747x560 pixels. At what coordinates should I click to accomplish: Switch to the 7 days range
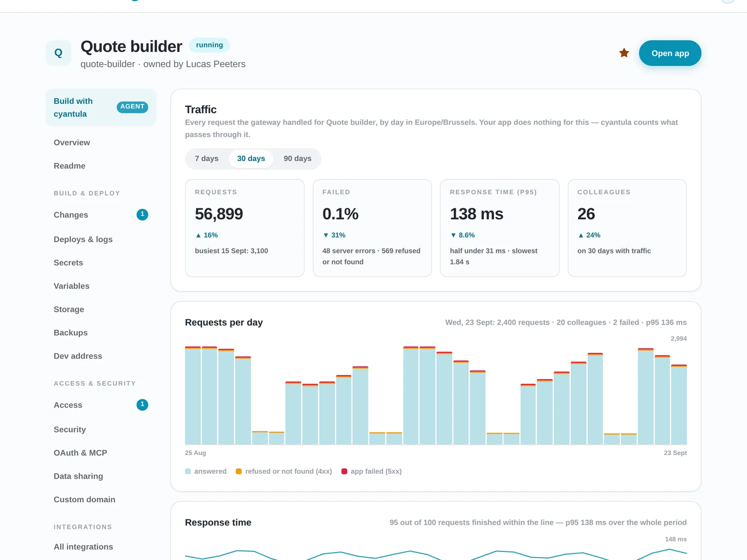click(x=206, y=159)
